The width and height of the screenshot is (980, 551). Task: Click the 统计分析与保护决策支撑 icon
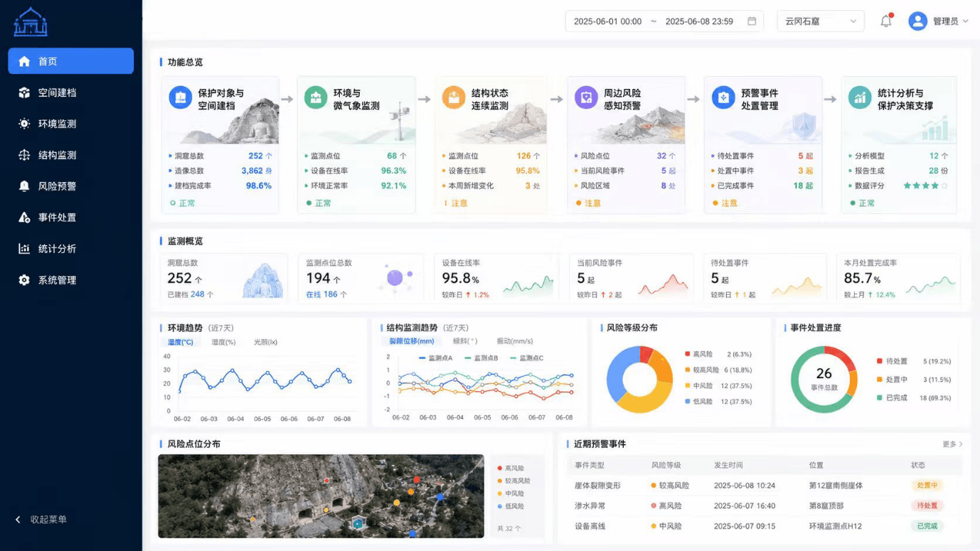coord(860,97)
